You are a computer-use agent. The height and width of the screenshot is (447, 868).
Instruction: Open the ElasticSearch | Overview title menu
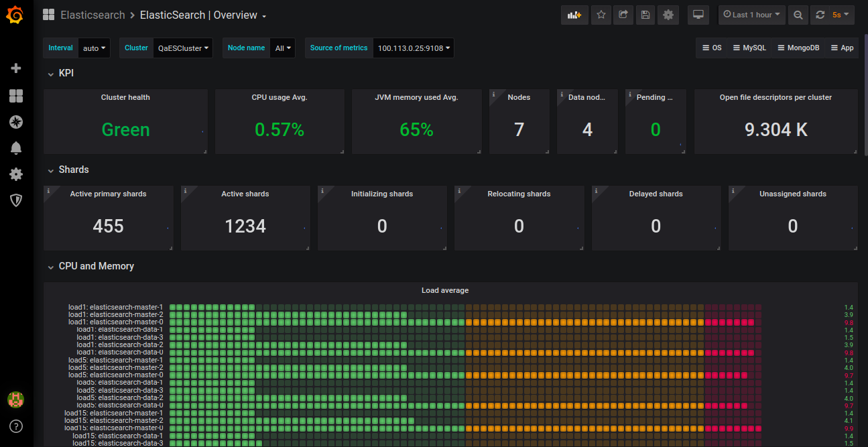tap(202, 15)
